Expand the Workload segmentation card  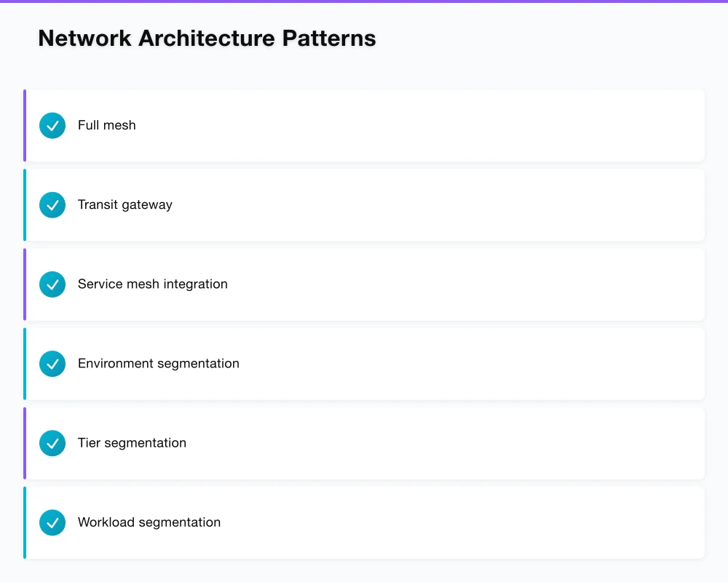(x=364, y=522)
